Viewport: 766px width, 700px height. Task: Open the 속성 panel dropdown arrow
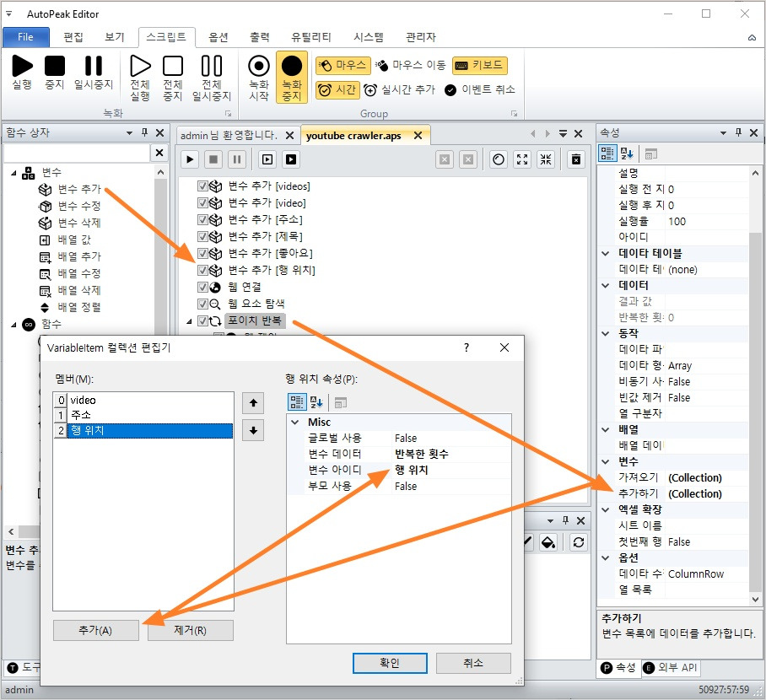[723, 133]
